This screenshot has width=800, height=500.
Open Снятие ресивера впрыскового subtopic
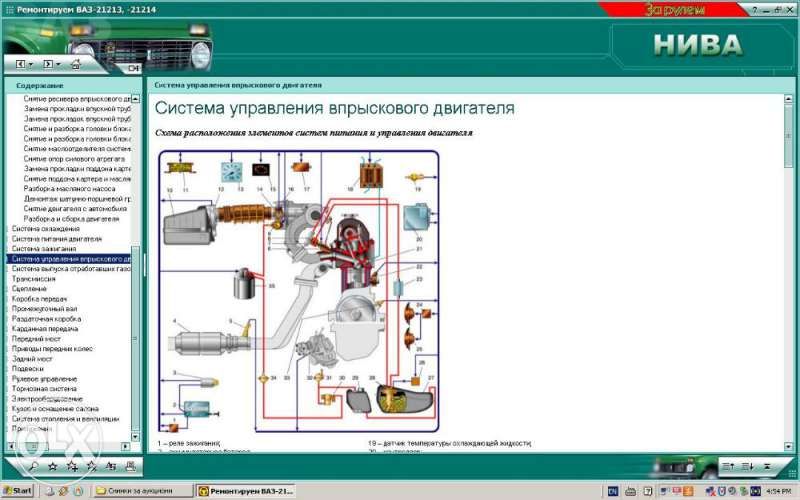click(x=77, y=98)
